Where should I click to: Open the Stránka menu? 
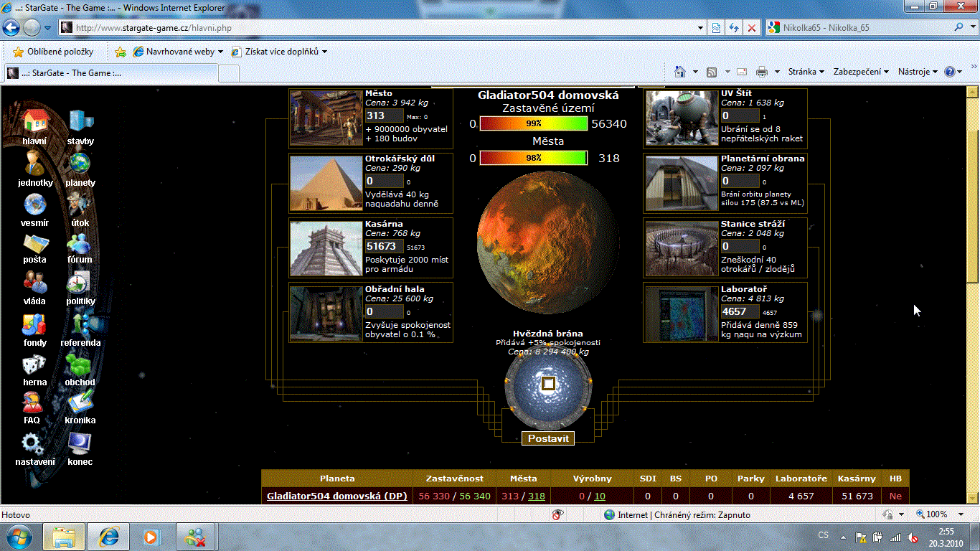tap(806, 72)
